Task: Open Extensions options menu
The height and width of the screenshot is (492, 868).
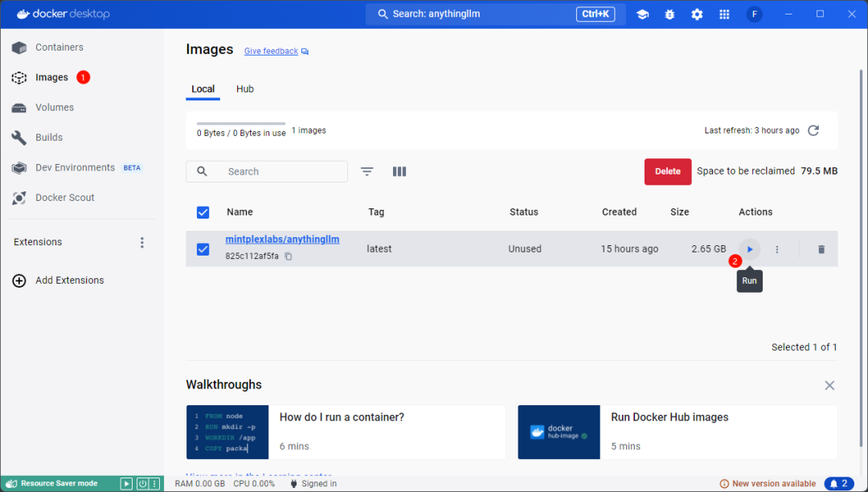Action: [142, 242]
